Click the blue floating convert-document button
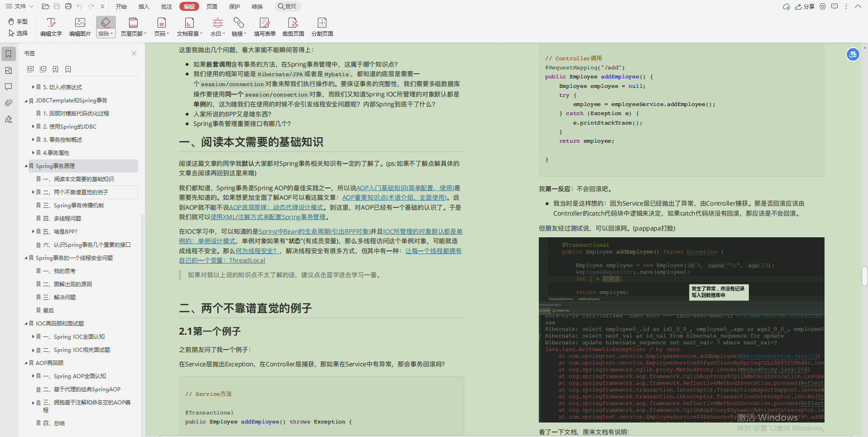The image size is (868, 437). [x=853, y=55]
